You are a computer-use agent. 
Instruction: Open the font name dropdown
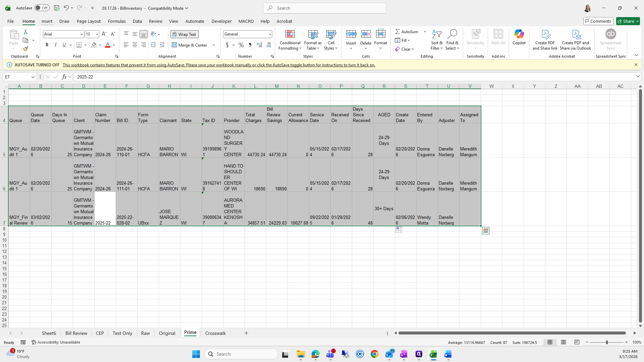click(82, 34)
